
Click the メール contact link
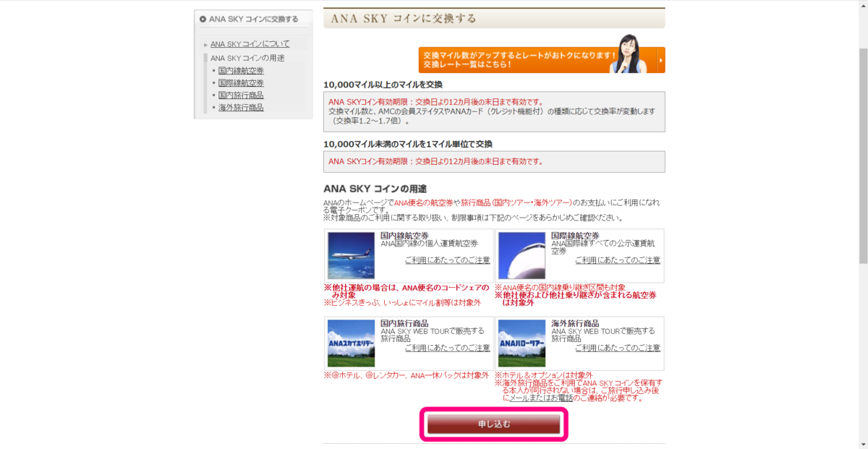point(518,398)
